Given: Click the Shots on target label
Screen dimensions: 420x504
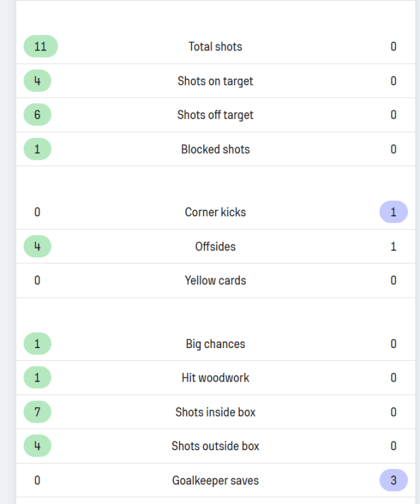Looking at the screenshot, I should point(215,81).
